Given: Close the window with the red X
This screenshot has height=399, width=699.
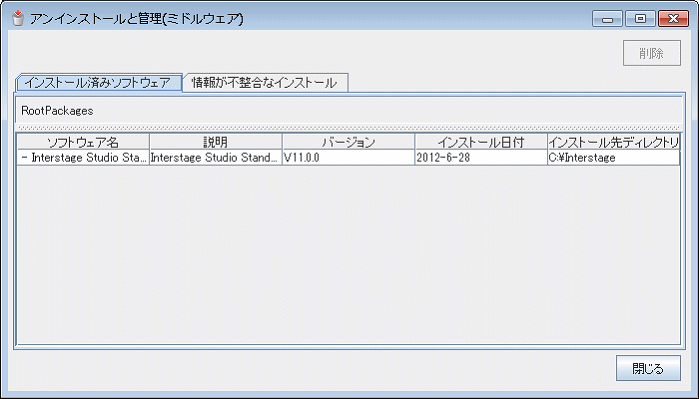Looking at the screenshot, I should pos(673,19).
